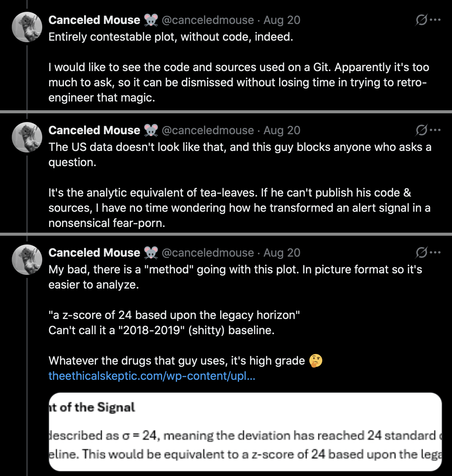Open more options on "My bad" tweet
Screen dimensions: 452x476
coord(435,252)
